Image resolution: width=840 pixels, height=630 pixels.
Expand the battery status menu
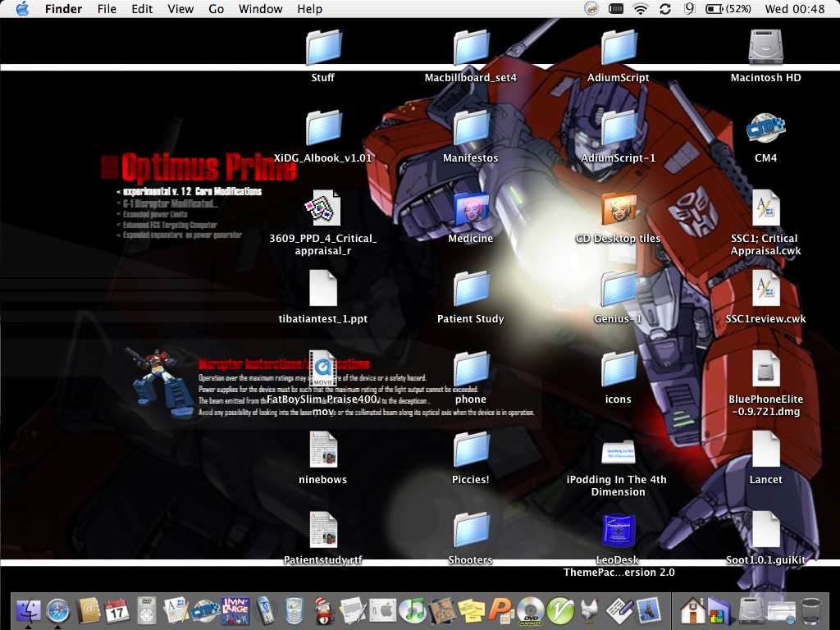(726, 9)
